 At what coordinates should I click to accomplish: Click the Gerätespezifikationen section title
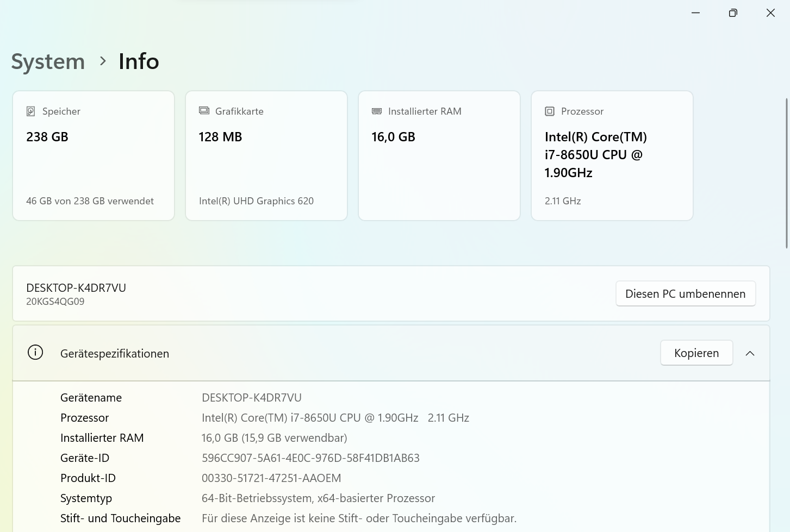coord(115,354)
